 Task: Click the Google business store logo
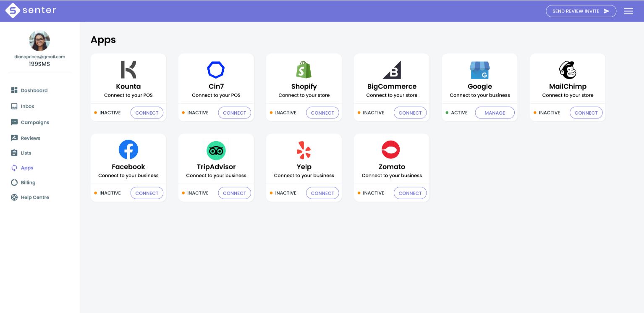pos(479,70)
